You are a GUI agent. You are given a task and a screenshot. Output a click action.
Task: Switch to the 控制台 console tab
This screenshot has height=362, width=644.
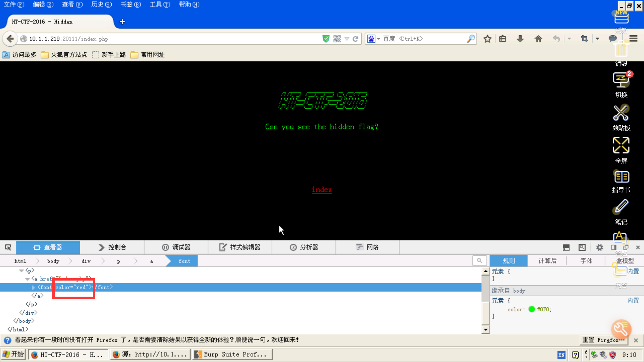click(112, 247)
